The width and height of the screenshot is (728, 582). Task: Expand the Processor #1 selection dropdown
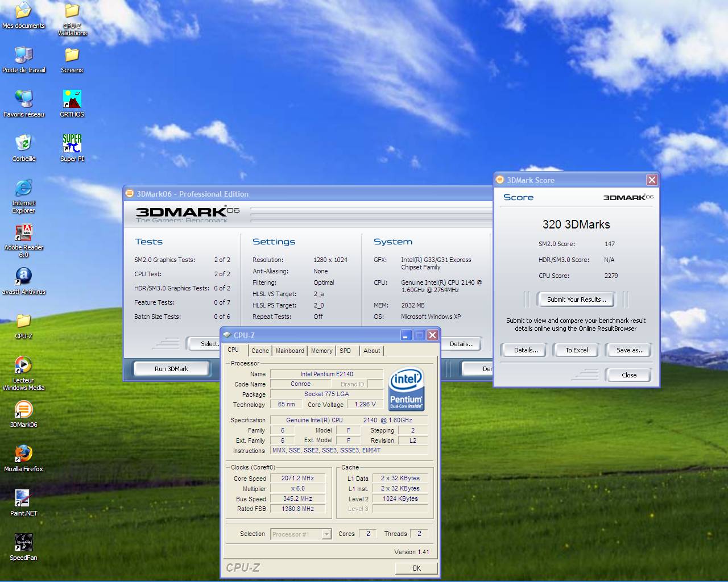[x=326, y=534]
